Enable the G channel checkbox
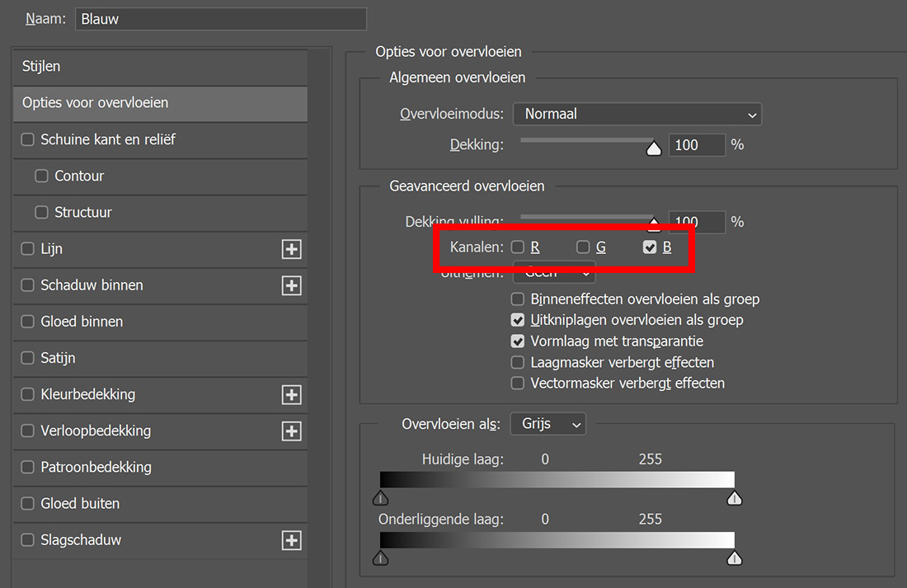The height and width of the screenshot is (588, 907). [583, 247]
